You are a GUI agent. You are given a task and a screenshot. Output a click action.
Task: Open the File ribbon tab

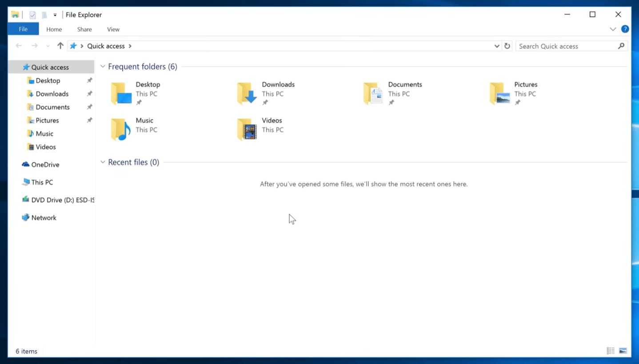coord(23,29)
